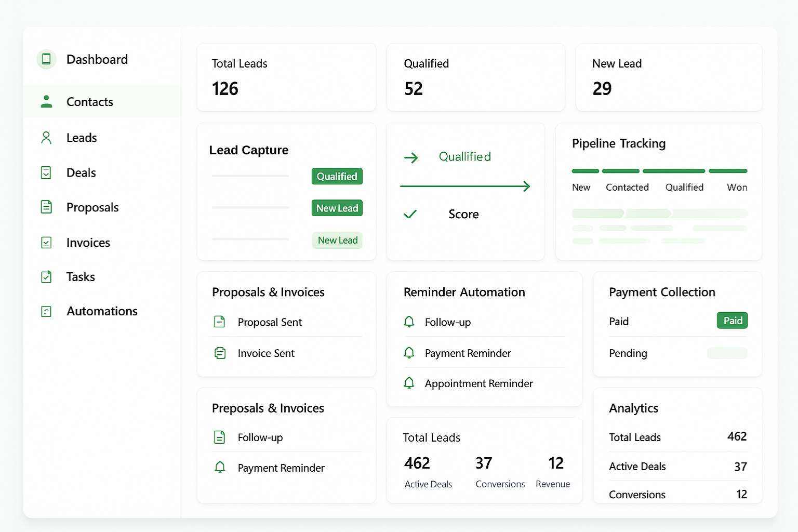Click the Qualified checkmark above Score
The height and width of the screenshot is (532, 798).
click(x=410, y=214)
